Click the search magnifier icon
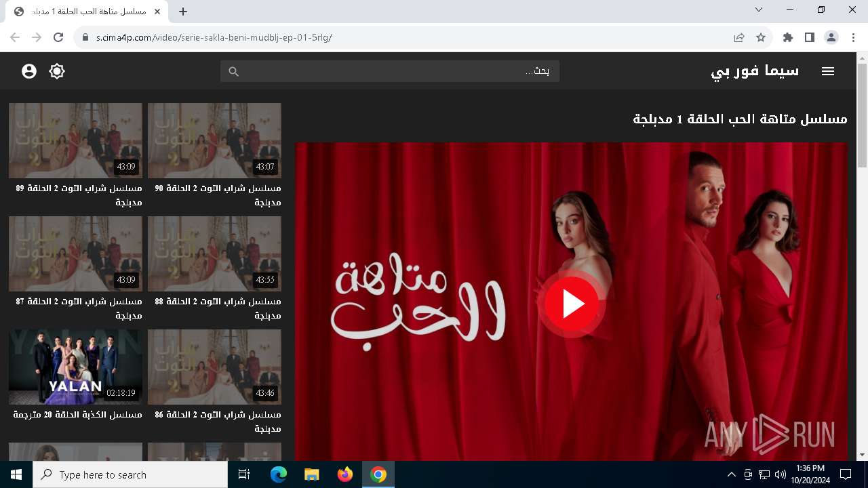868x488 pixels. pos(234,71)
